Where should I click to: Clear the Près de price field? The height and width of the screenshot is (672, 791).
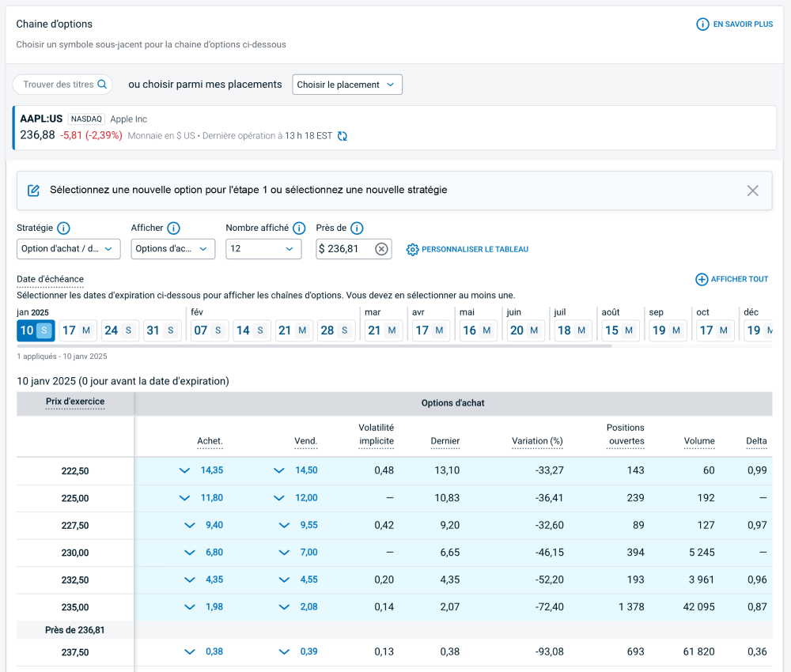[x=381, y=249]
